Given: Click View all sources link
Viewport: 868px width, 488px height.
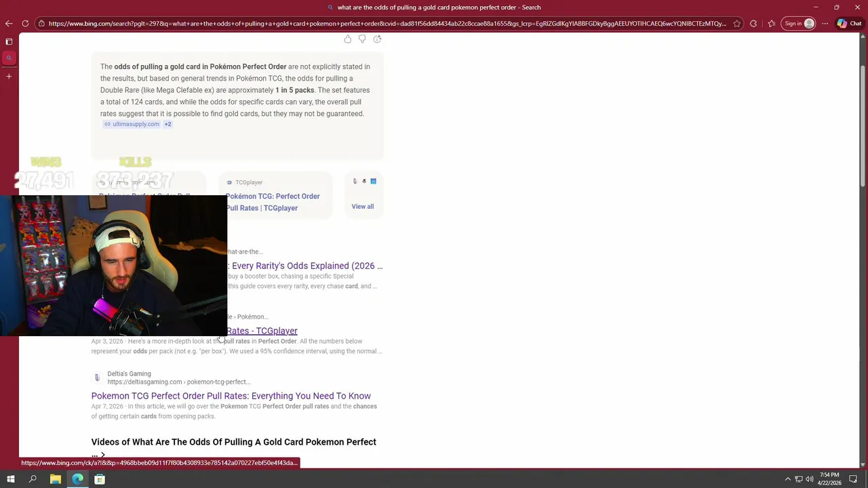Looking at the screenshot, I should click(363, 207).
